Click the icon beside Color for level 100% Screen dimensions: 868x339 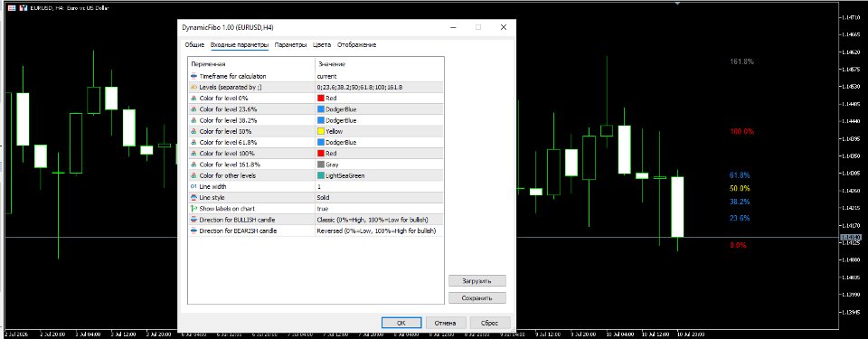(193, 154)
